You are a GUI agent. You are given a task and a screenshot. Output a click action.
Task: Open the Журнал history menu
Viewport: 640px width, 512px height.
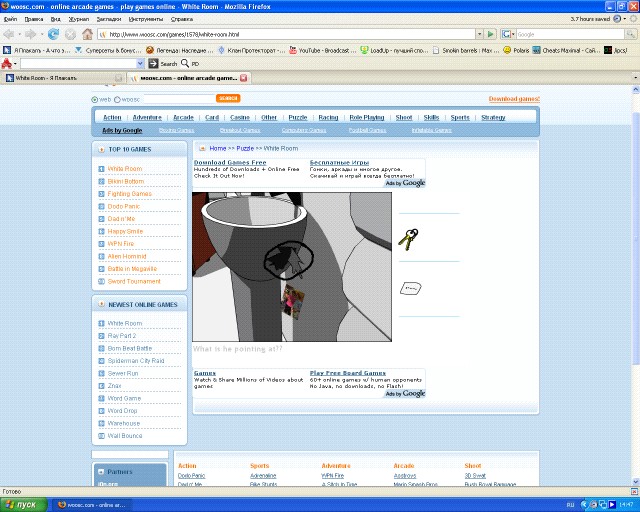(79, 19)
